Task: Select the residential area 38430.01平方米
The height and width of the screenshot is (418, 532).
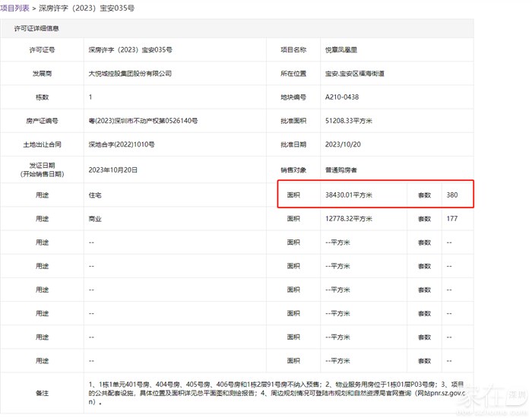Action: (353, 195)
